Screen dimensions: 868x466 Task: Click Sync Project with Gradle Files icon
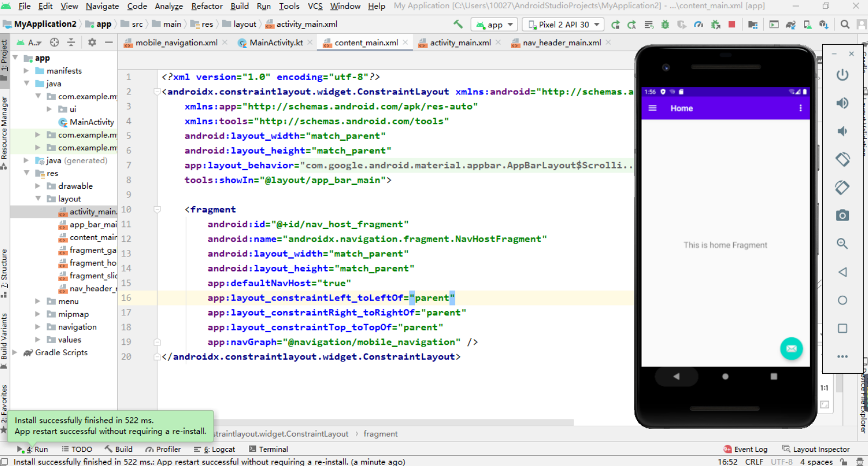[x=790, y=25]
